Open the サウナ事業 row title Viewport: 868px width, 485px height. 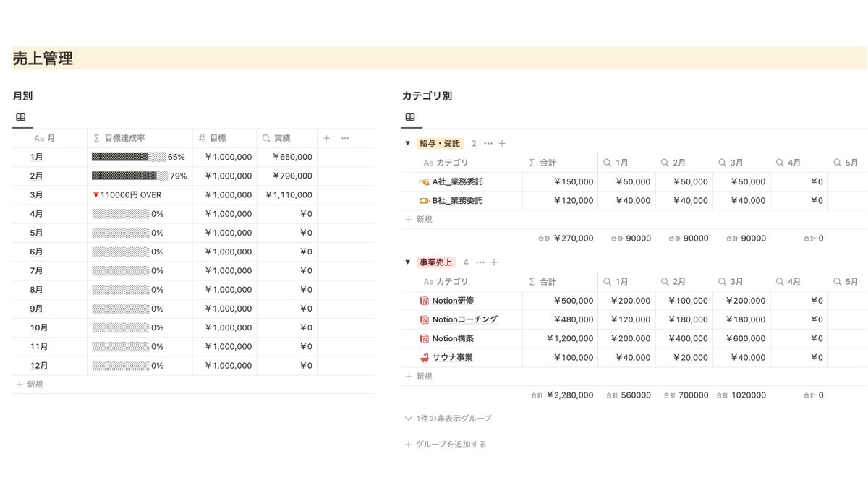point(452,357)
